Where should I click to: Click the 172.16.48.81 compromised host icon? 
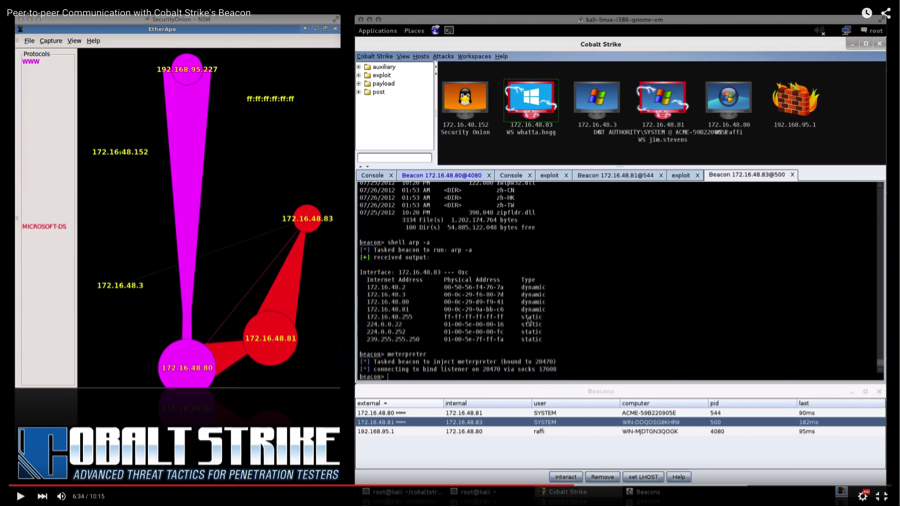click(662, 100)
